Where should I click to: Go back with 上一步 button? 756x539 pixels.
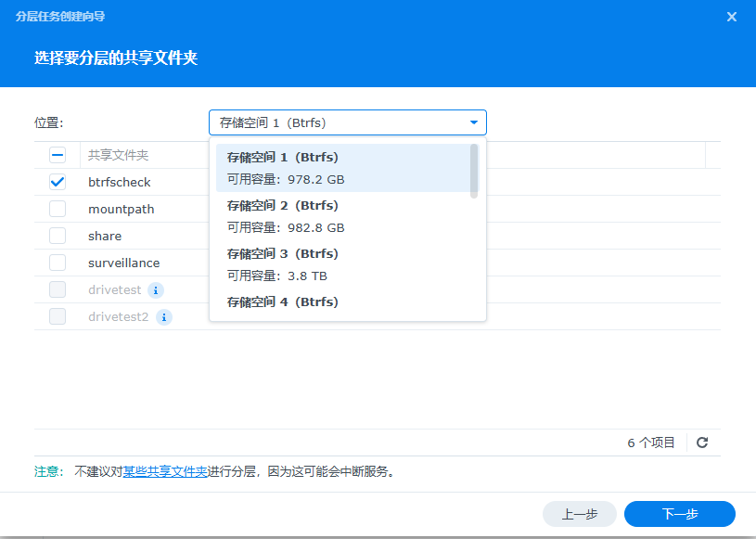tap(579, 514)
